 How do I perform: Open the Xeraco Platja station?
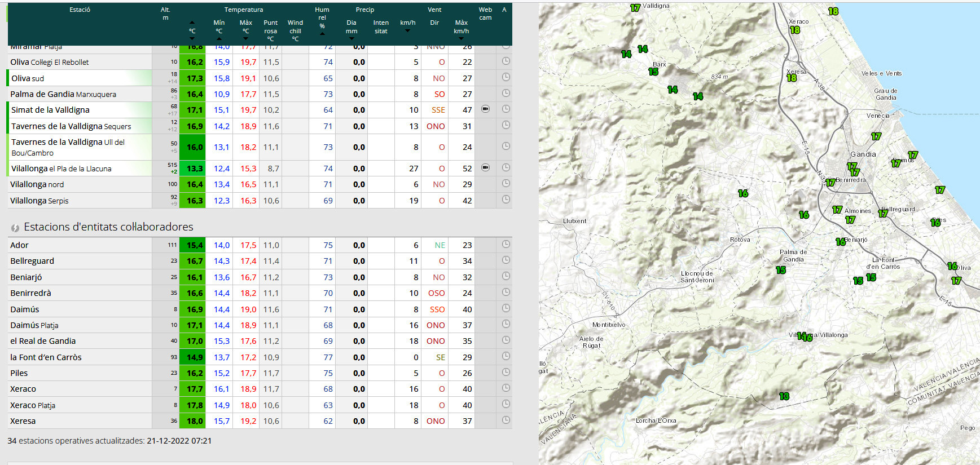[33, 405]
